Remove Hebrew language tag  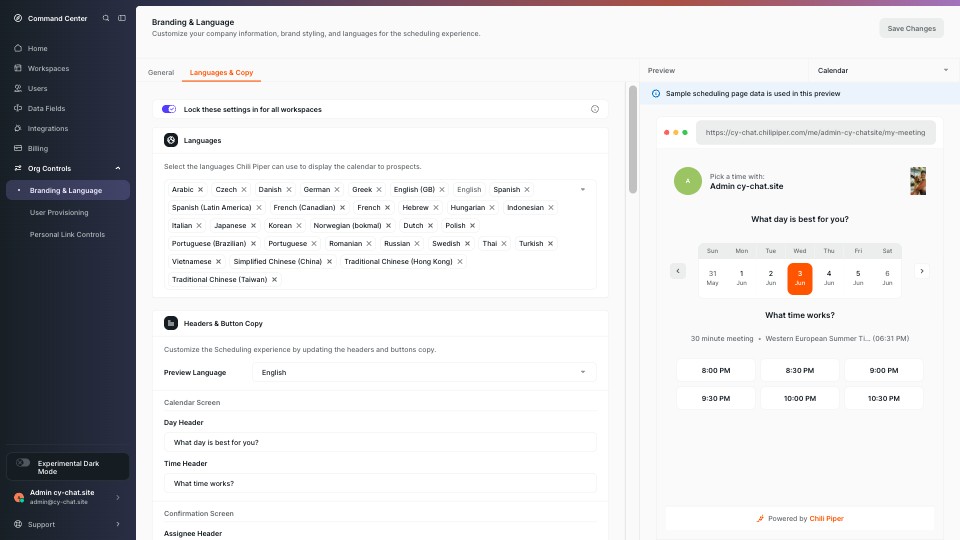436,208
